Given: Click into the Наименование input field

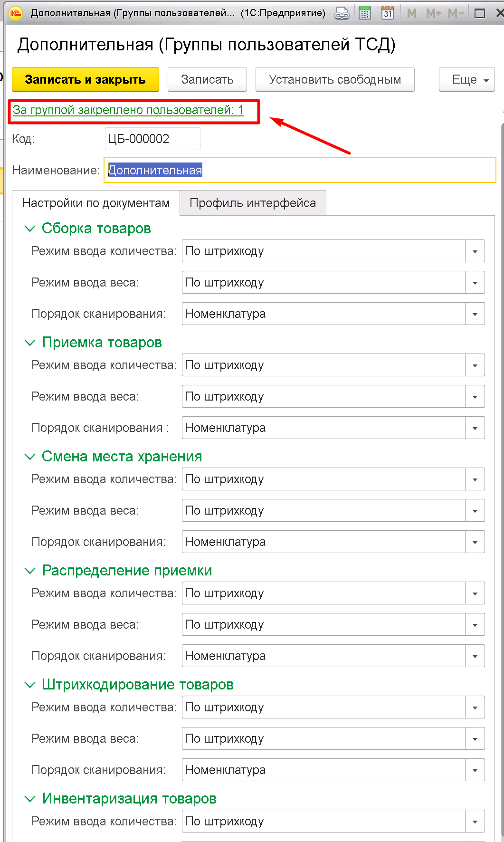Looking at the screenshot, I should click(300, 170).
